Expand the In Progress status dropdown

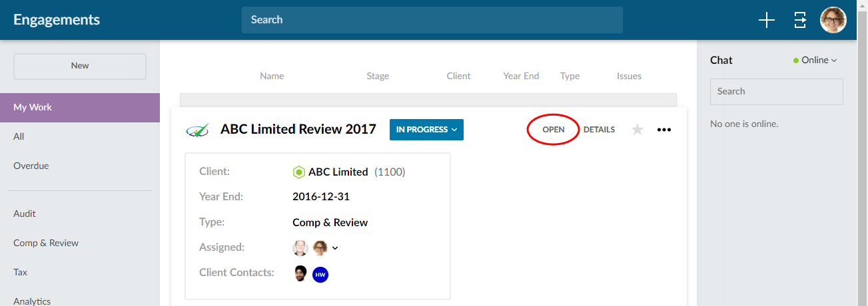click(426, 130)
